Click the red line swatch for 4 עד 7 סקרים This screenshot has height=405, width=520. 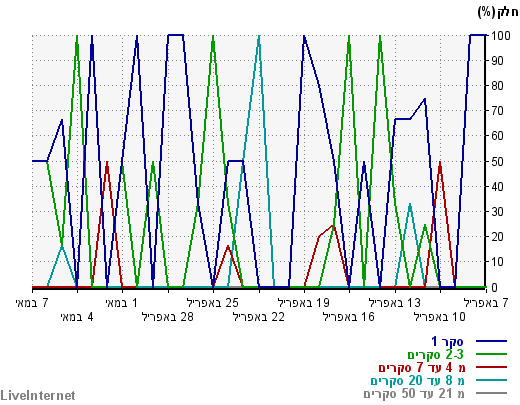tap(491, 367)
